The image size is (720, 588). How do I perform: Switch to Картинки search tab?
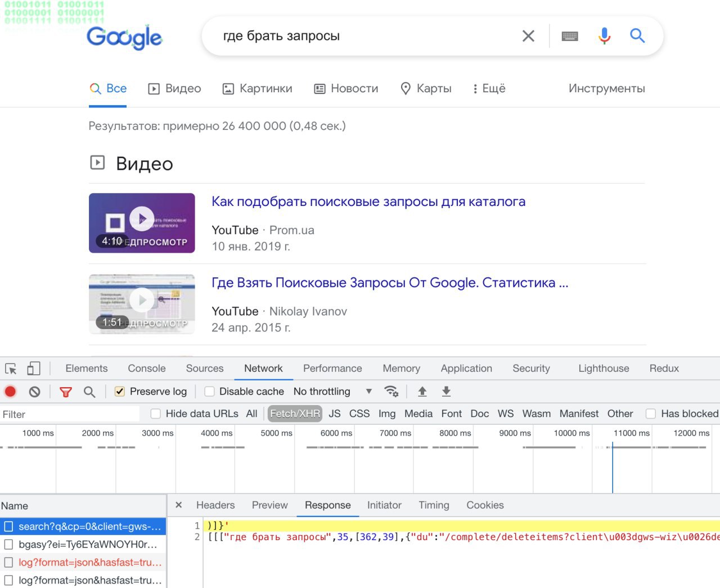pos(258,88)
